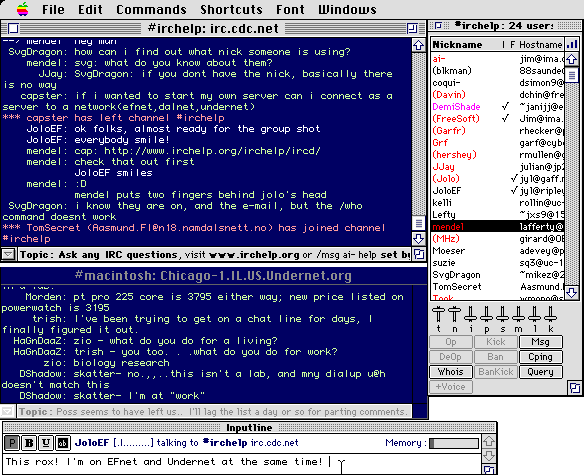Click the Whois button
The height and width of the screenshot is (475, 584).
click(451, 372)
